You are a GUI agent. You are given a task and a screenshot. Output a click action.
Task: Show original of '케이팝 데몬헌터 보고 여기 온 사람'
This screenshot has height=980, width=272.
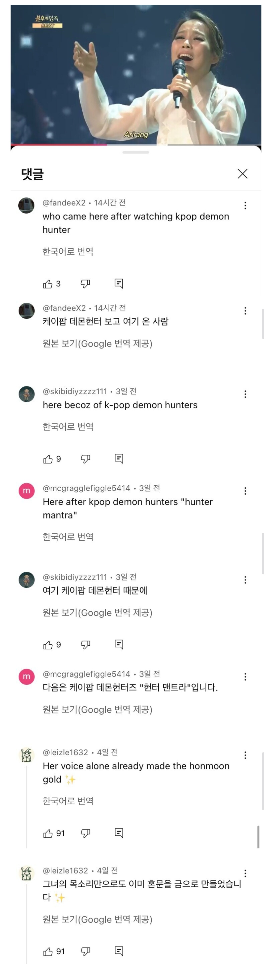coord(97,343)
